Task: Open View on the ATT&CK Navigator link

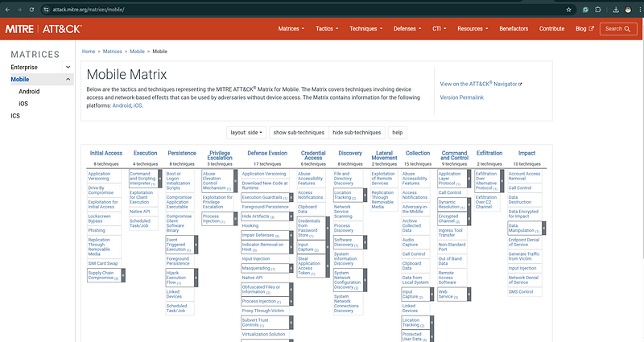Action: [481, 84]
